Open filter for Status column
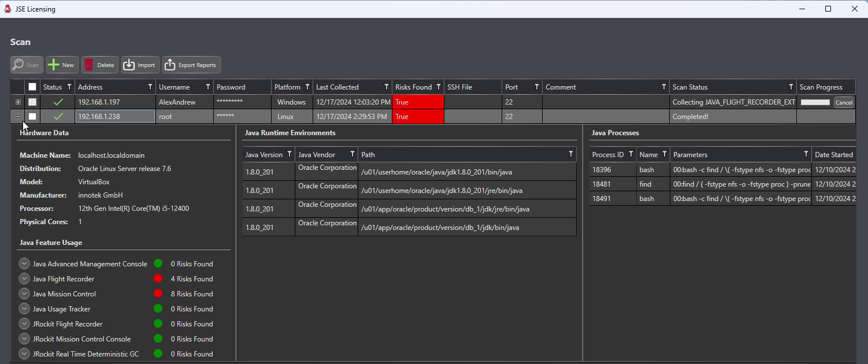This screenshot has width=868, height=364. (69, 87)
